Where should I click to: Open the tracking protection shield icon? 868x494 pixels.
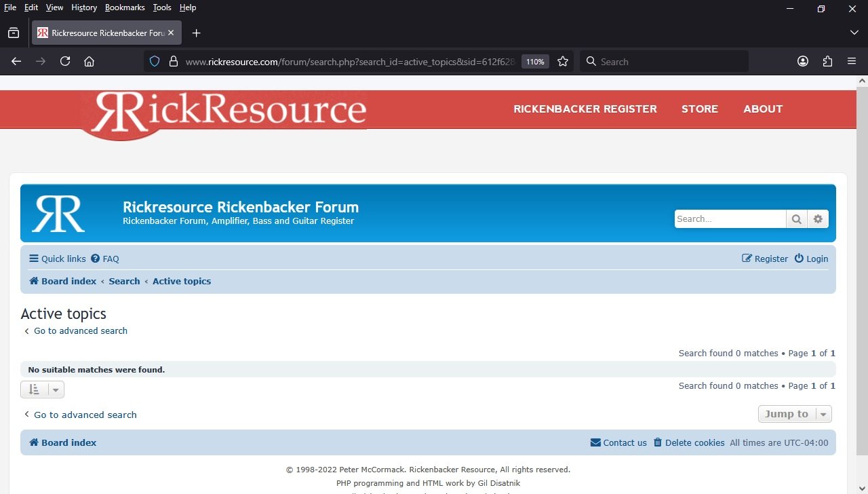click(155, 61)
